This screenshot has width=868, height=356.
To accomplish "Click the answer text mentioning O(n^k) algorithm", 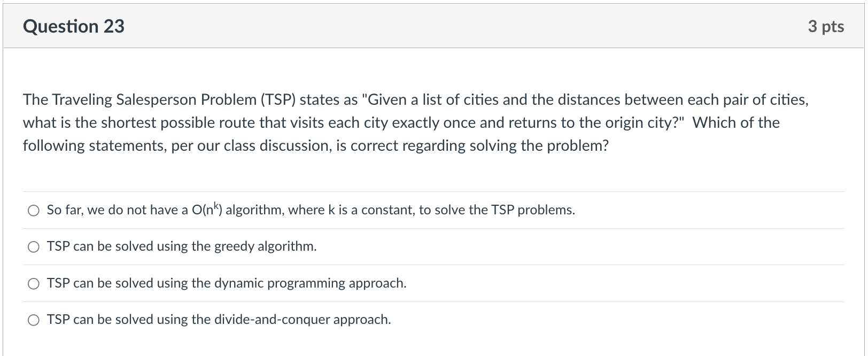I will [x=310, y=210].
